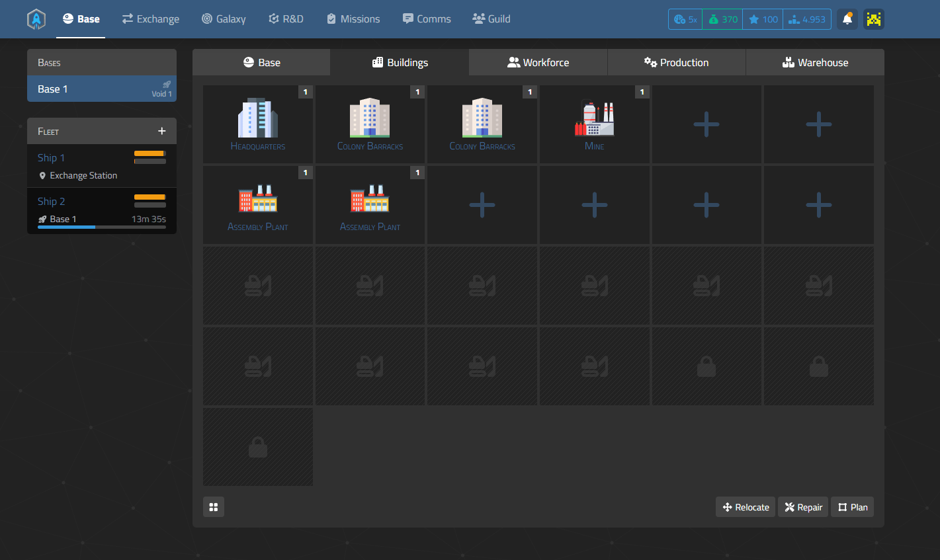Click the rocket logo icon in top-left
This screenshot has height=560, width=940.
[x=36, y=19]
